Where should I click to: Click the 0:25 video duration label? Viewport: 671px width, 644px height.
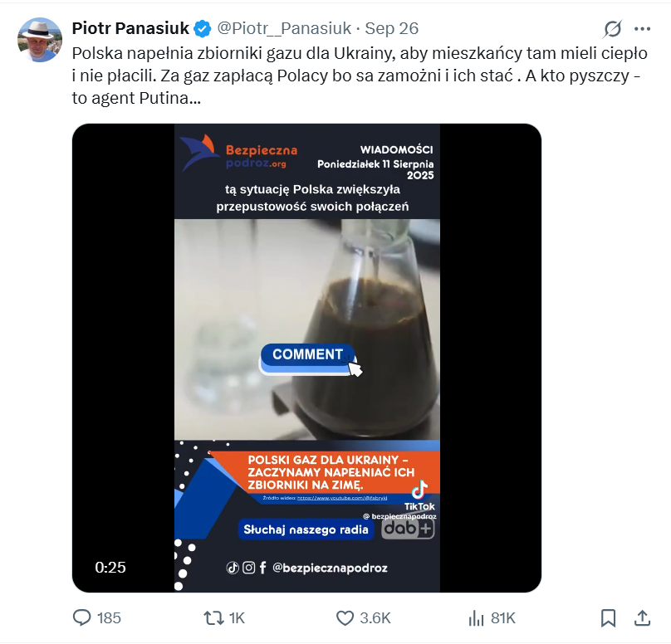110,568
